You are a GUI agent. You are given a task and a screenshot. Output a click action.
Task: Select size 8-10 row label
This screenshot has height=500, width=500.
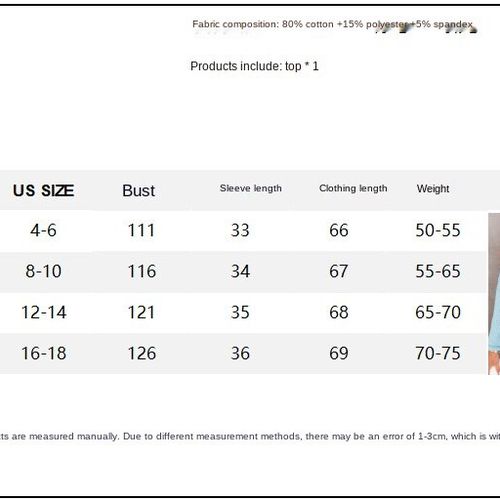[x=43, y=271]
